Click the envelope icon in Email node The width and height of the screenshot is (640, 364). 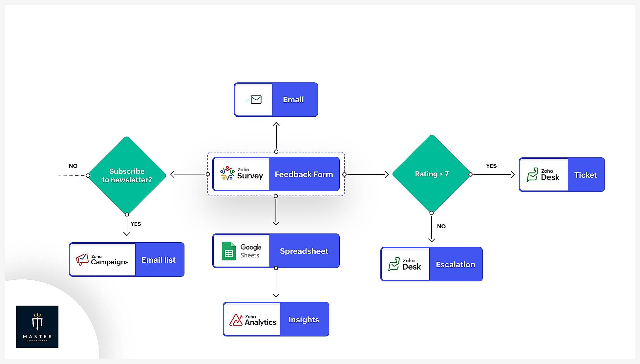pyautogui.click(x=253, y=100)
